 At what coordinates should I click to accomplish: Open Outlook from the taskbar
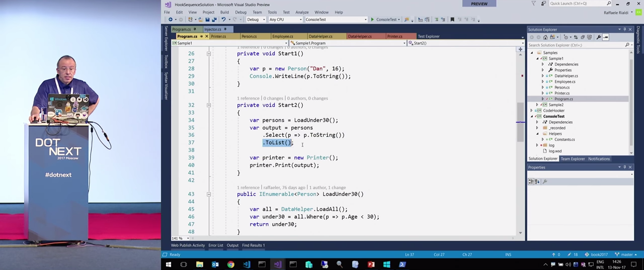(215, 264)
